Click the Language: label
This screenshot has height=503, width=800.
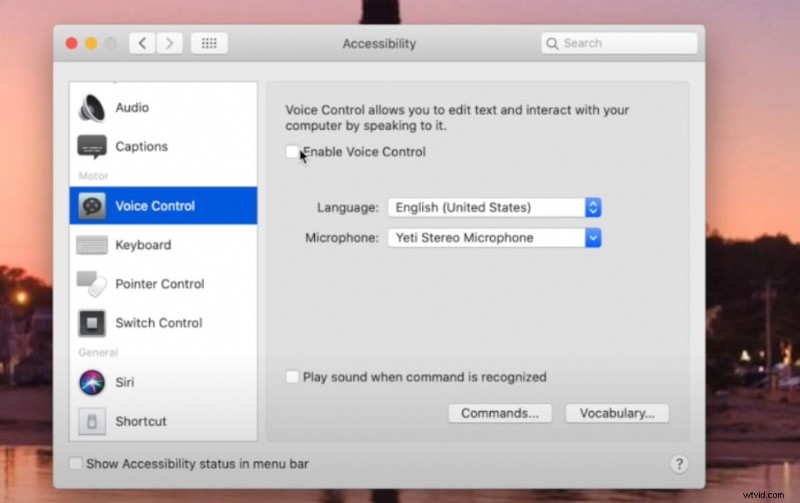click(348, 208)
